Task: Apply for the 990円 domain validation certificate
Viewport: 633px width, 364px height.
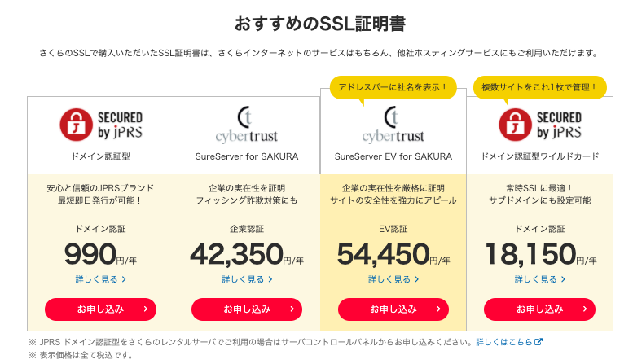Action: [x=99, y=309]
